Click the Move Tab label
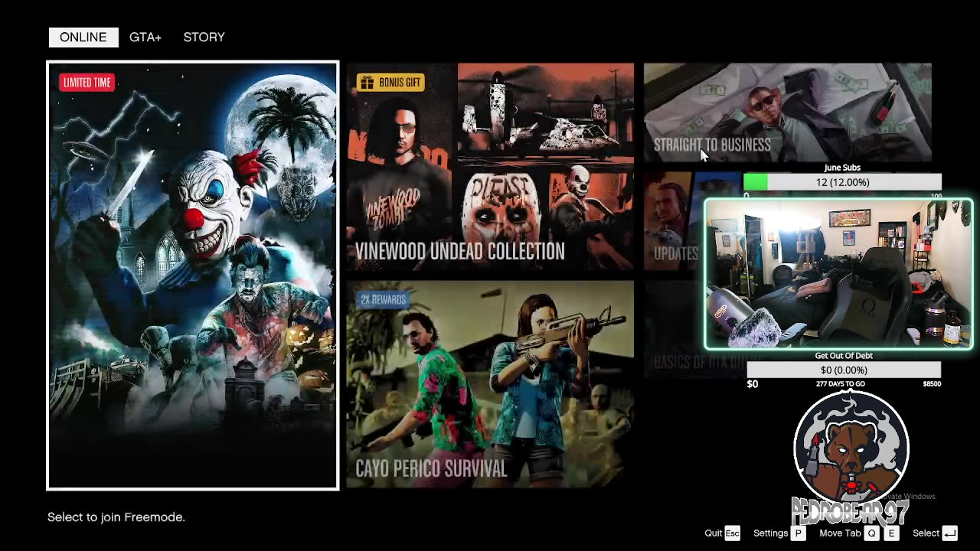This screenshot has width=980, height=551. tap(840, 533)
